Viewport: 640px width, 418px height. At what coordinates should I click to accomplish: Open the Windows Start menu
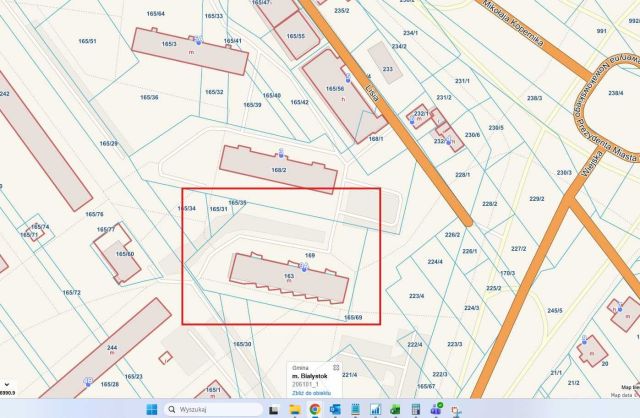coord(151,409)
